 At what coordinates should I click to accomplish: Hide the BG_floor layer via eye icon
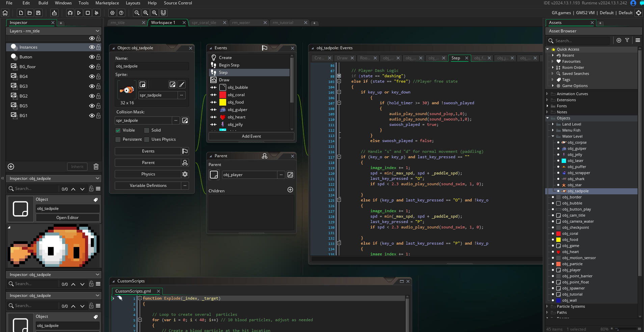[x=91, y=67]
